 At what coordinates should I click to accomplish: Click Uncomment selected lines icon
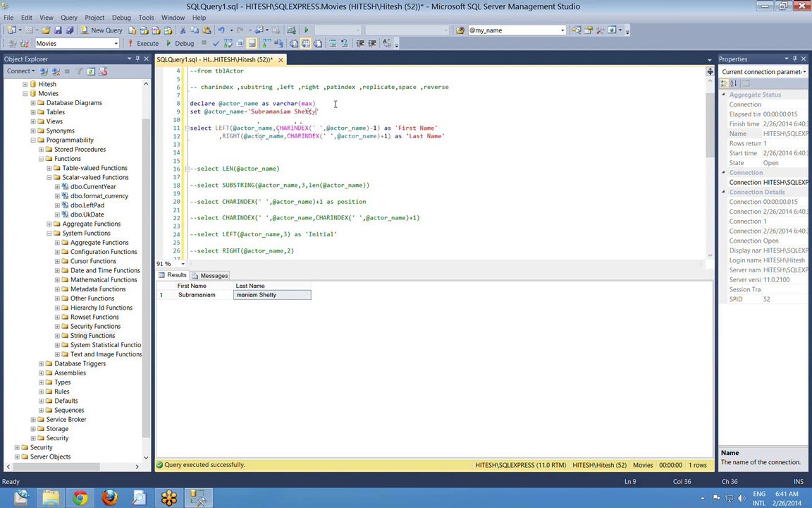tap(345, 44)
